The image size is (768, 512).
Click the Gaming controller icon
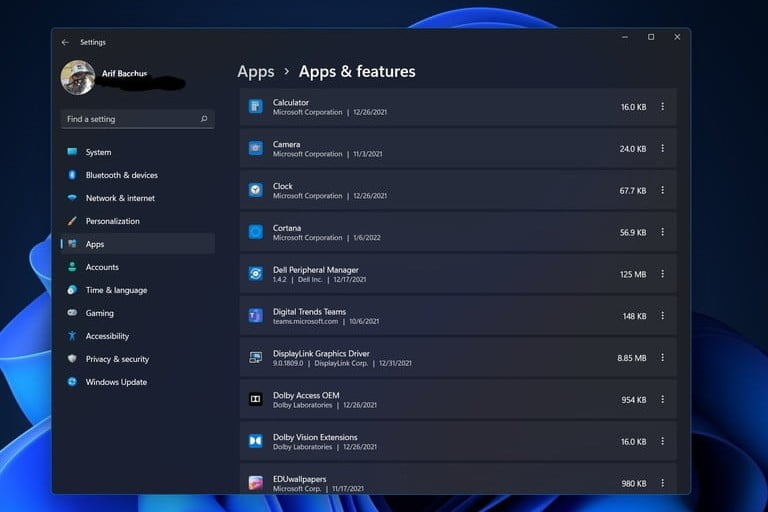72,313
